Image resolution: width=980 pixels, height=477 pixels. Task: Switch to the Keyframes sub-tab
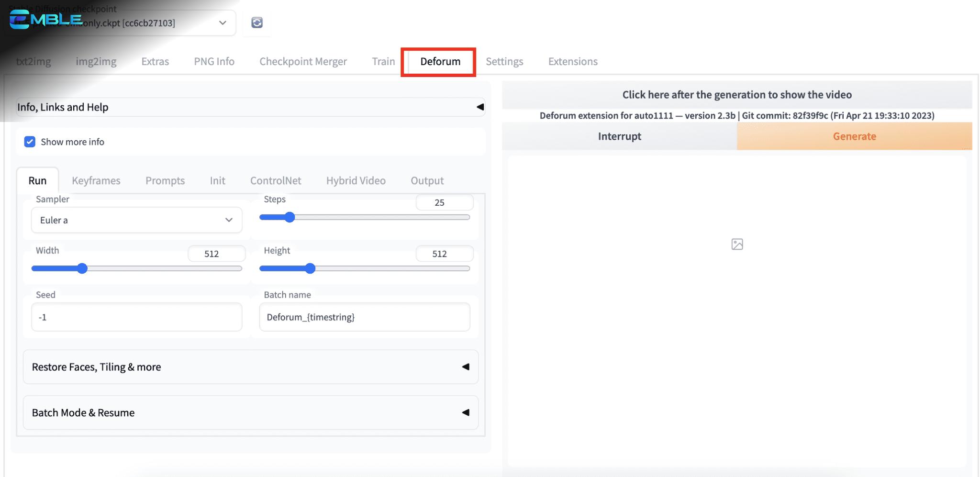coord(96,180)
